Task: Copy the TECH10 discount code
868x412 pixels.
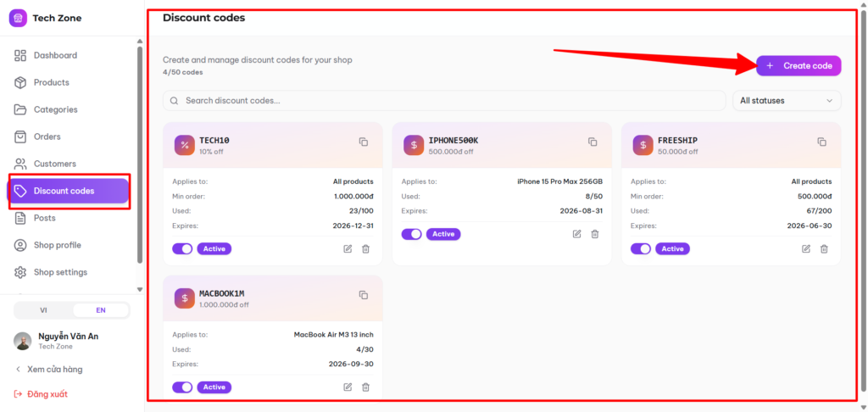Action: 363,142
